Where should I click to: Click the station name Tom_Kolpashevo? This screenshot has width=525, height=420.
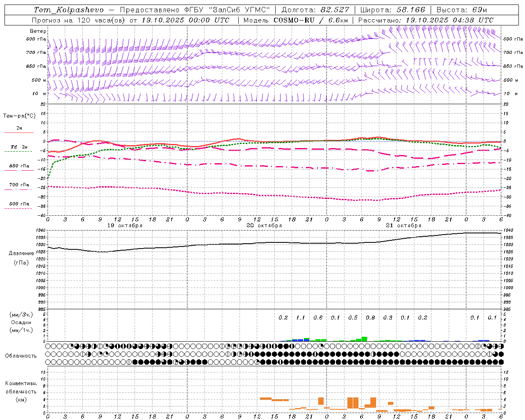click(68, 10)
